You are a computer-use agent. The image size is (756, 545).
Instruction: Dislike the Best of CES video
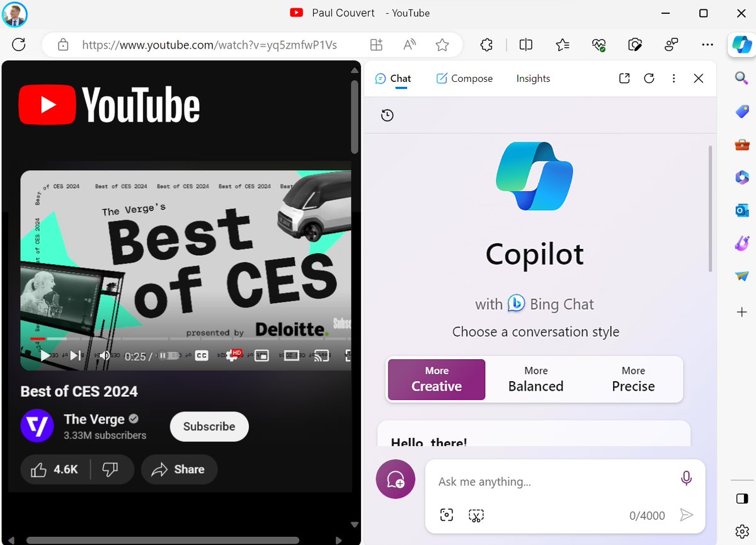click(x=111, y=469)
